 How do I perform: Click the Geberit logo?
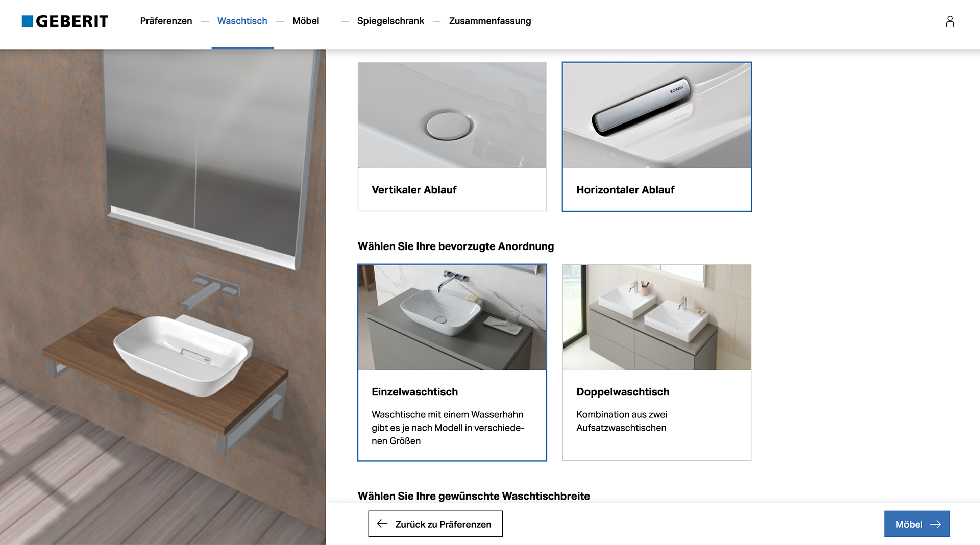tap(65, 21)
